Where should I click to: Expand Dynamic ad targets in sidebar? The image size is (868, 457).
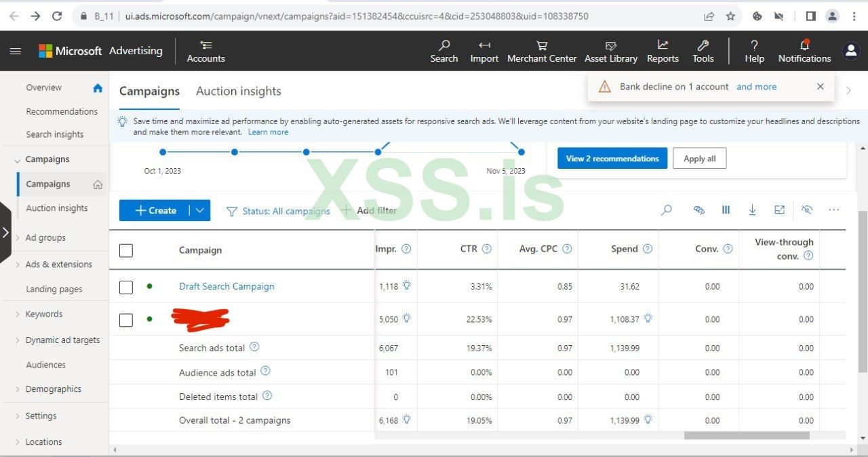pos(18,340)
